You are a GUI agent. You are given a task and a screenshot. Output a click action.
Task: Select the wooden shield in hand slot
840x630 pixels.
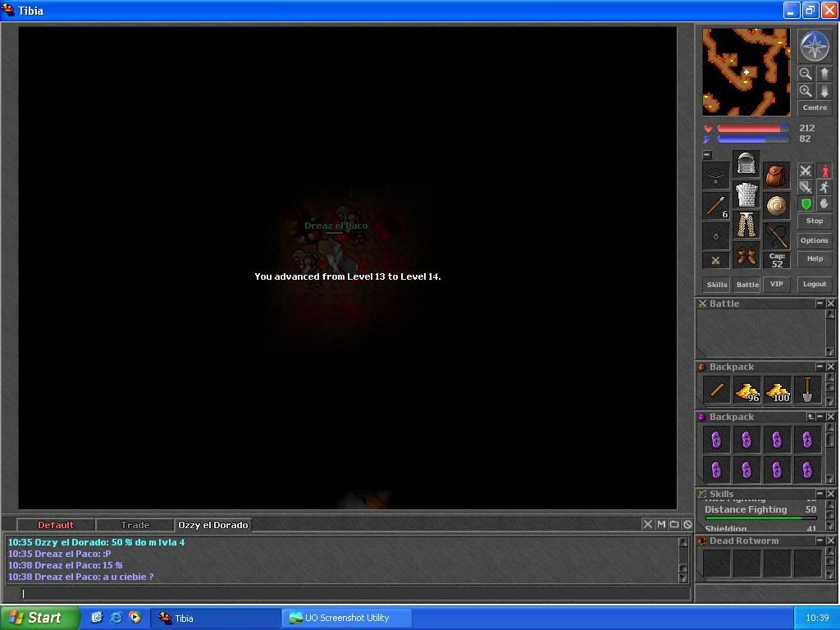click(x=777, y=206)
